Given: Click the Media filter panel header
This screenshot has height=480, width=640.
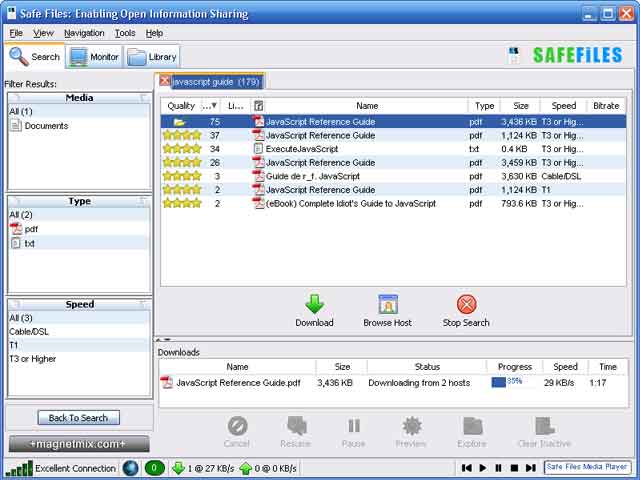Looking at the screenshot, I should (79, 98).
